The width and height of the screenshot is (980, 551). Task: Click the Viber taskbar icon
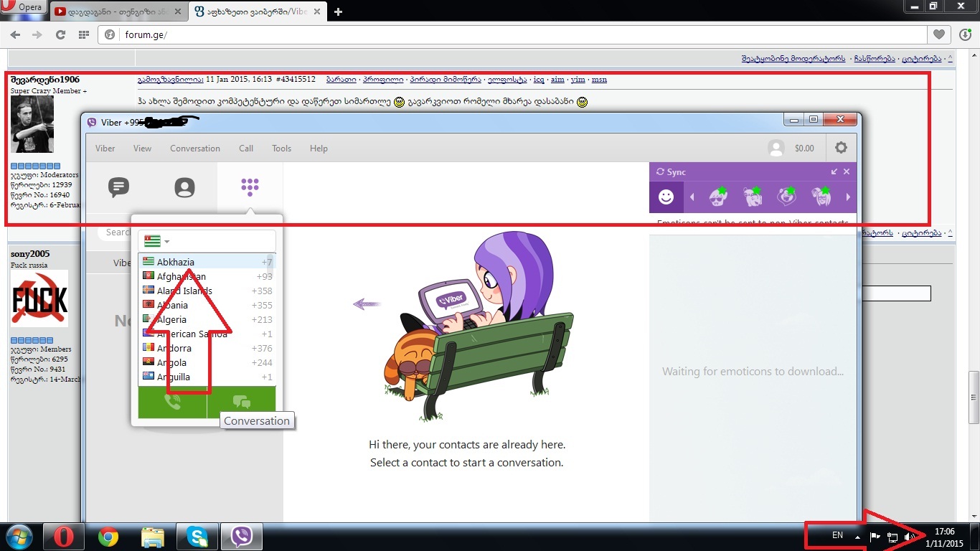click(x=242, y=537)
